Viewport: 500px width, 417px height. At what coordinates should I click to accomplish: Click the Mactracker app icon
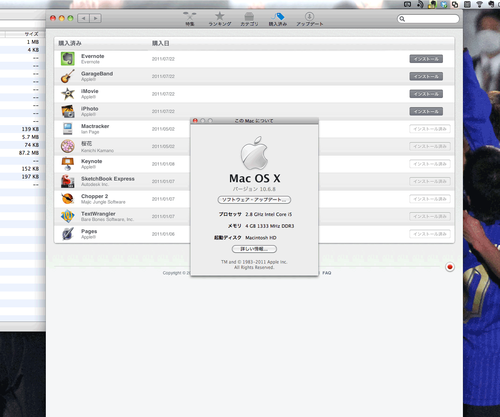(68, 129)
